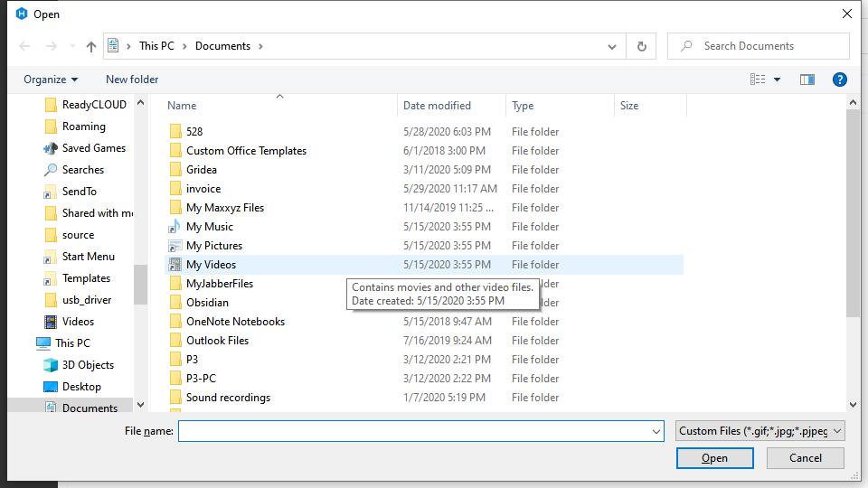Select This PC in the navigation pane
The image size is (868, 488).
[63, 343]
